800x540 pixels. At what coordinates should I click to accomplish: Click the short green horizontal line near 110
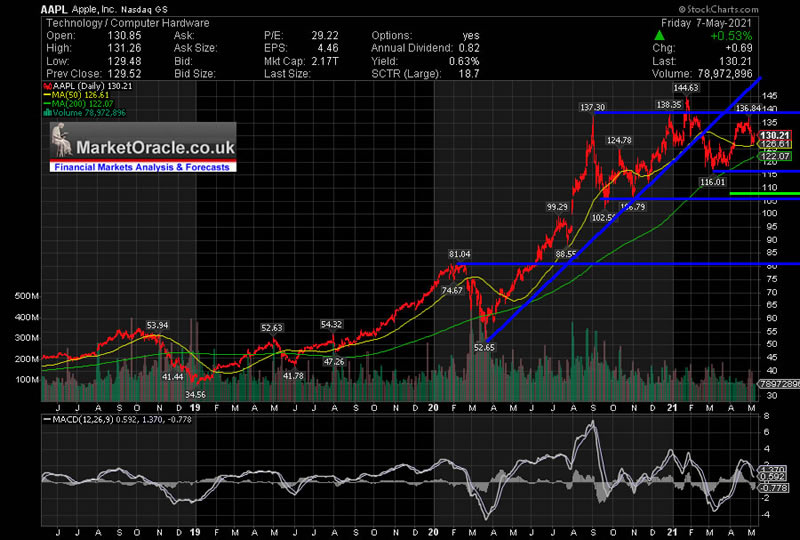point(764,193)
